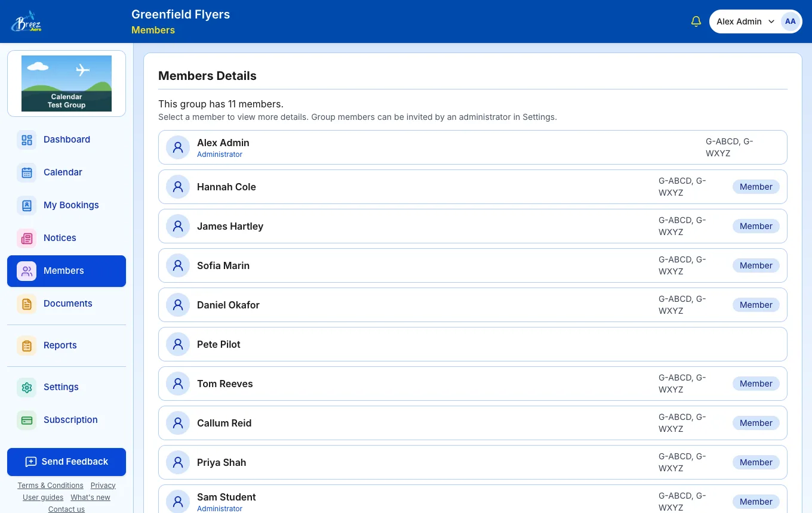Click the Calendar Test Group thumbnail
This screenshot has width=812, height=513.
(66, 84)
